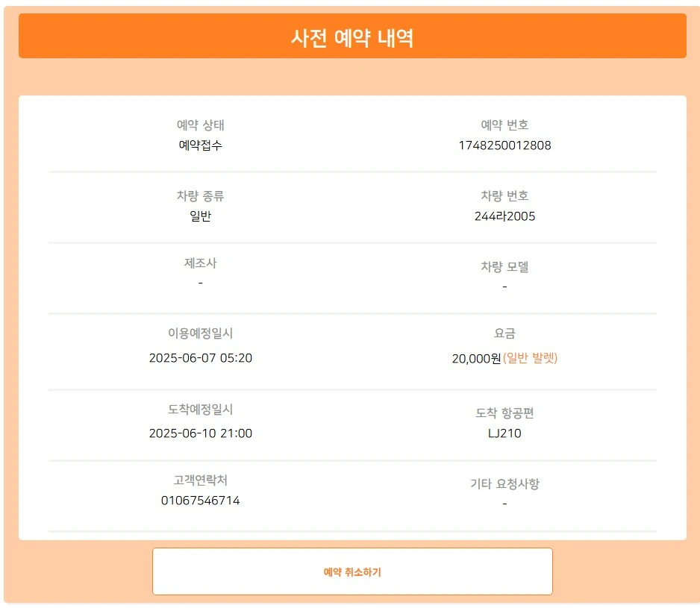
Task: Click the customer phone number 01067546714
Action: 199,500
